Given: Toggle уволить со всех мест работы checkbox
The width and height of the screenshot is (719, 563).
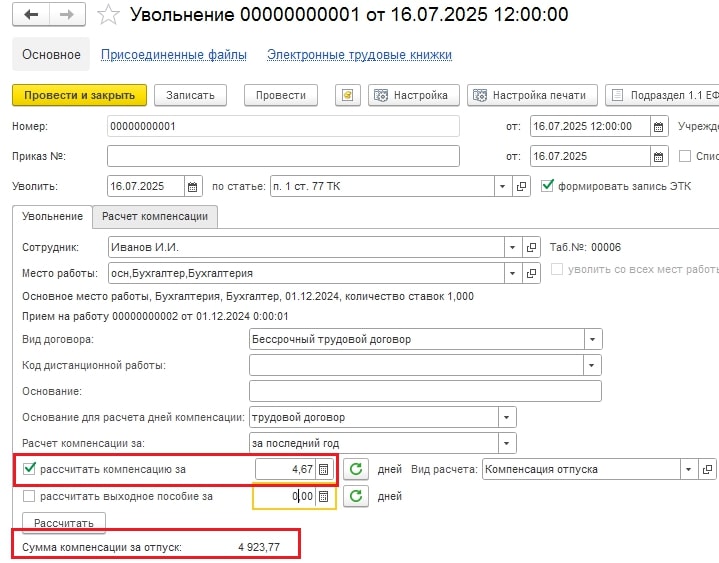Looking at the screenshot, I should [x=557, y=269].
